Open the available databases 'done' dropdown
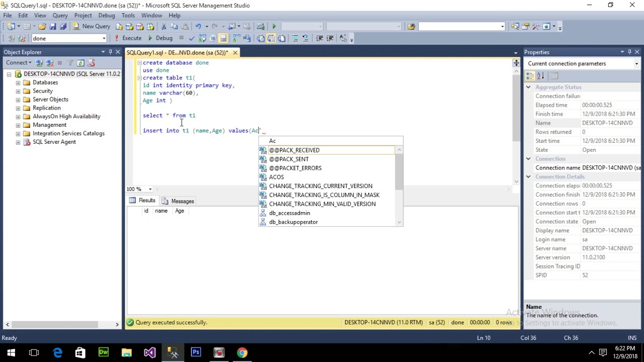Image resolution: width=644 pixels, height=362 pixels. point(104,38)
